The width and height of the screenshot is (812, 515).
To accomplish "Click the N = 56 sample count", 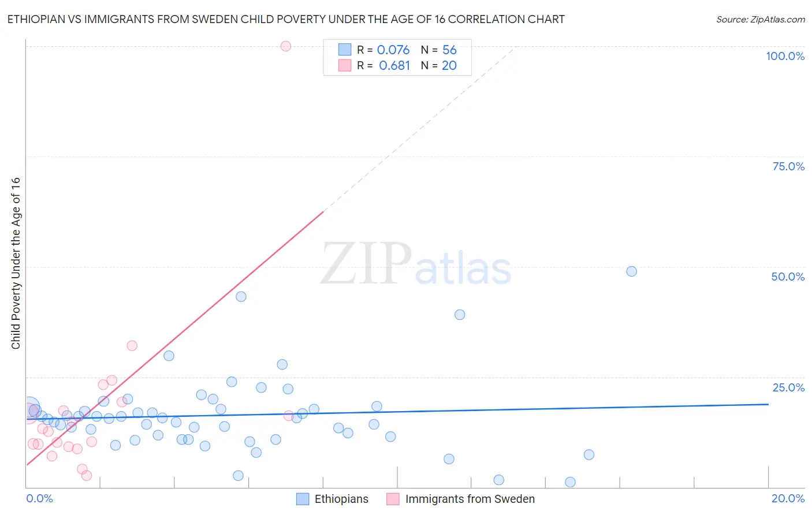I will point(439,50).
